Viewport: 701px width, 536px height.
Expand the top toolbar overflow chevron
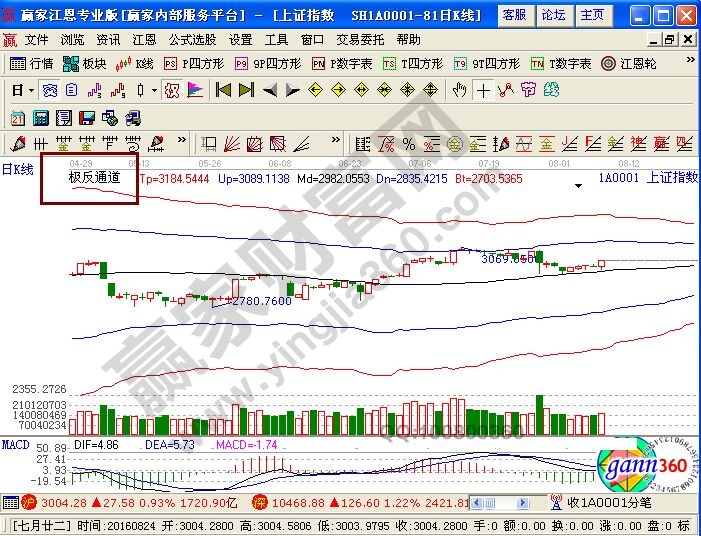pyautogui.click(x=691, y=60)
